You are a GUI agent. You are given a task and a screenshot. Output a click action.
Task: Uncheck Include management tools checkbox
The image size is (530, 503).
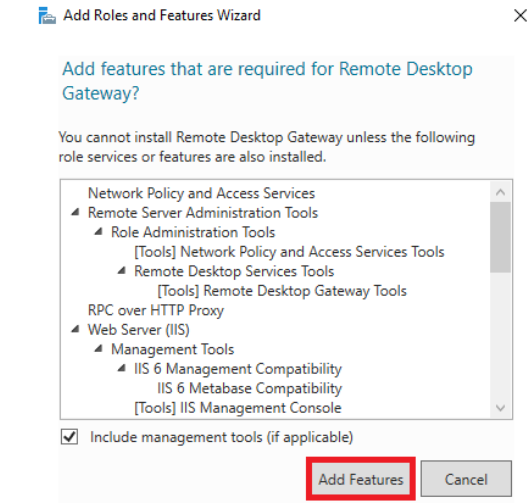70,437
